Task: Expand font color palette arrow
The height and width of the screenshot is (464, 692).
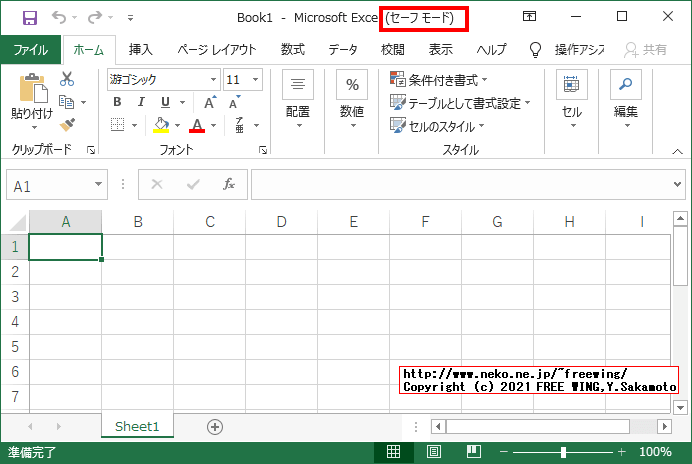Action: [214, 125]
